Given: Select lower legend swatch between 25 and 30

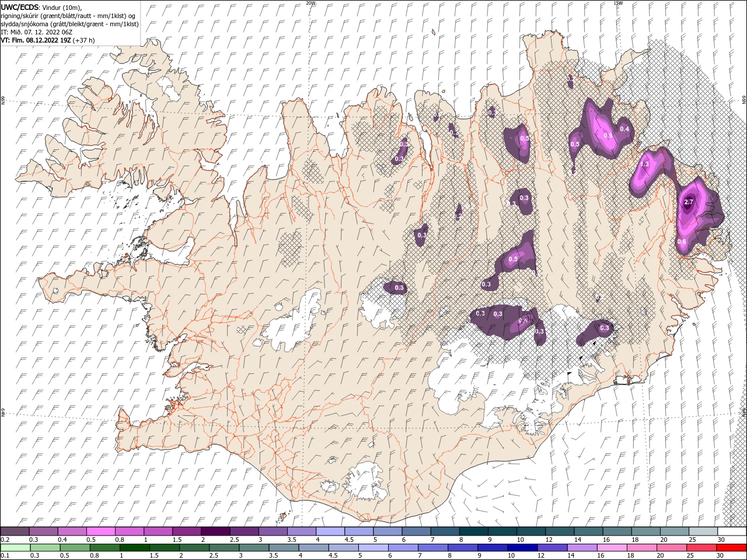Looking at the screenshot, I should coord(703,548).
